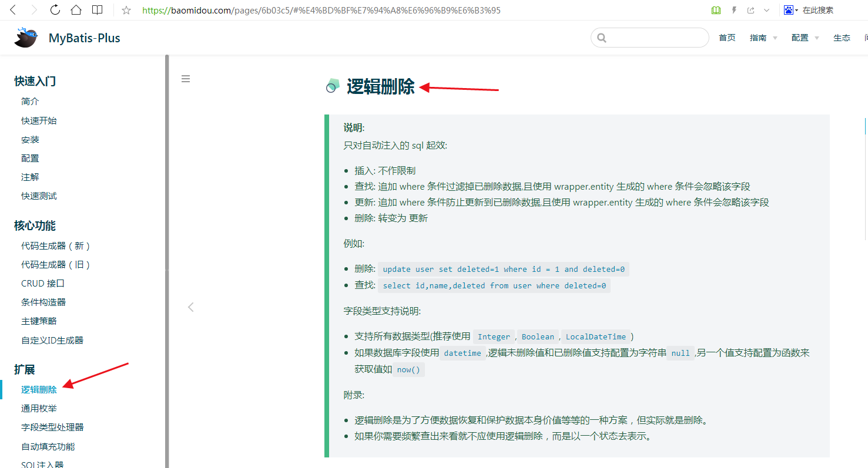Reload the page with the refresh icon

point(55,10)
